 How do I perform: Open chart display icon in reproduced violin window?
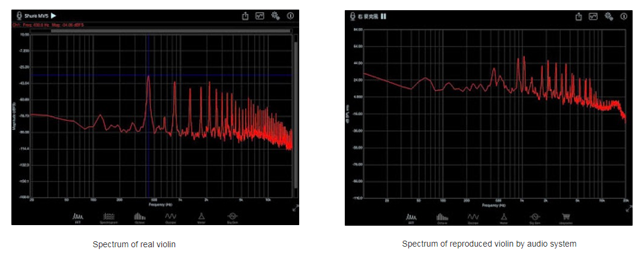[593, 16]
